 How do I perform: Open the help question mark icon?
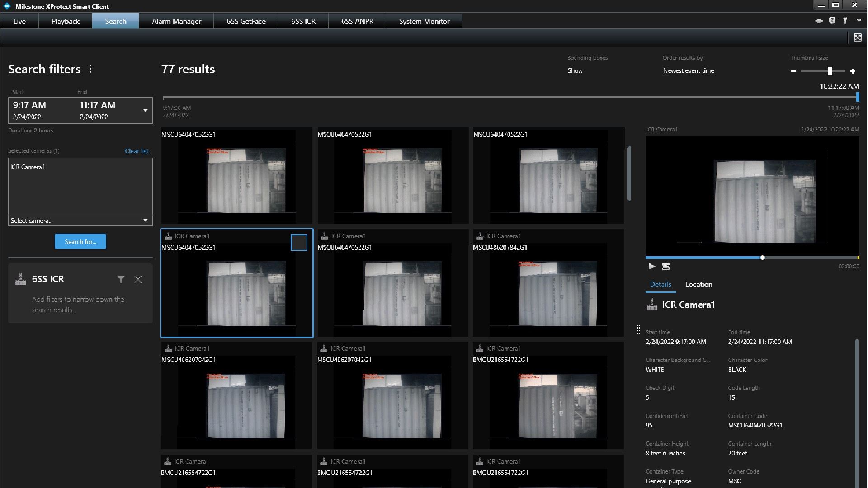pyautogui.click(x=832, y=20)
